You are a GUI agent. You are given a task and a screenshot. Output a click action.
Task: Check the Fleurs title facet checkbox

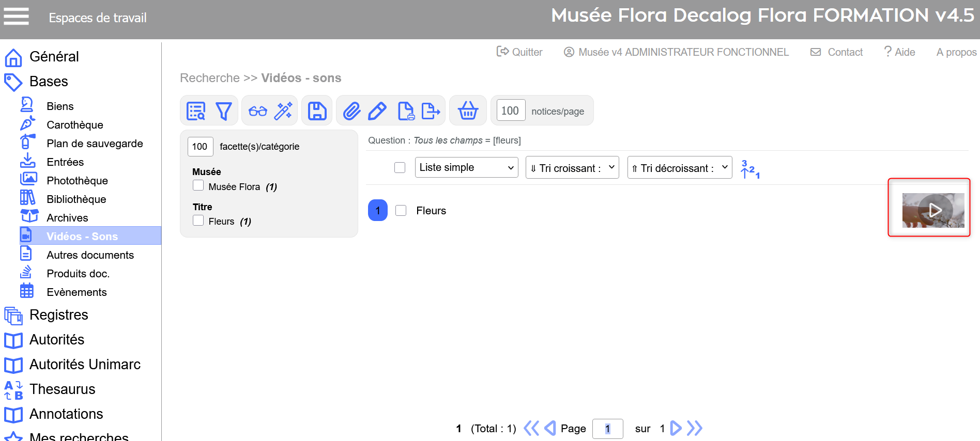coord(198,220)
